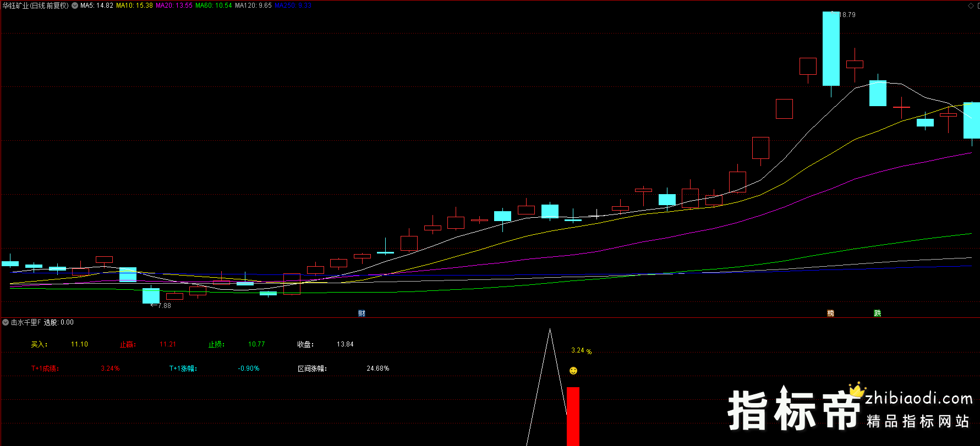Image resolution: width=980 pixels, height=446 pixels.
Task: Select the MA60: 10.54 label
Action: 213,5
